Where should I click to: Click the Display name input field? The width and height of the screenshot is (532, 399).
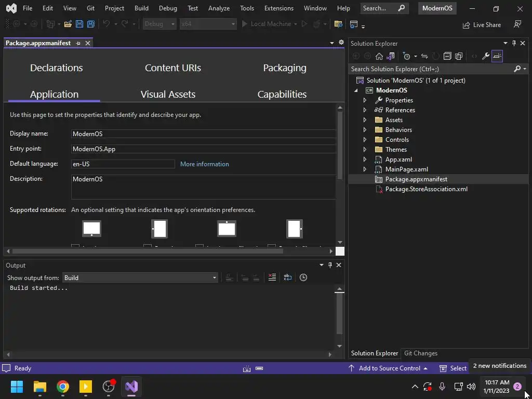[203, 134]
